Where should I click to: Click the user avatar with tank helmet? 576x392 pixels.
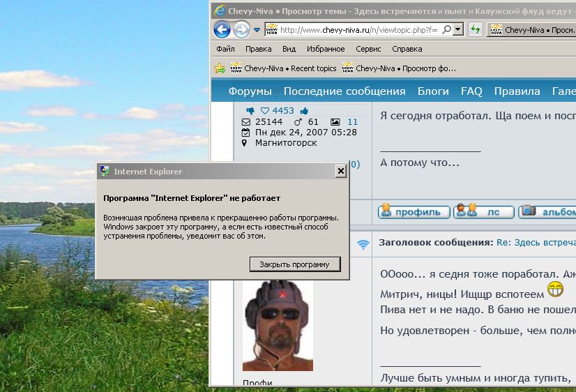(x=278, y=326)
